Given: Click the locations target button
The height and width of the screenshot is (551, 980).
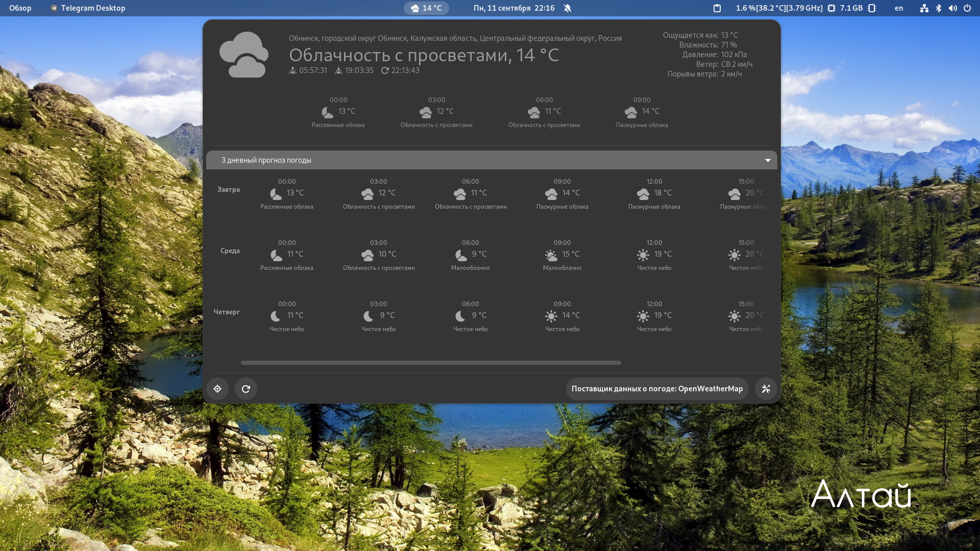Looking at the screenshot, I should pos(217,389).
